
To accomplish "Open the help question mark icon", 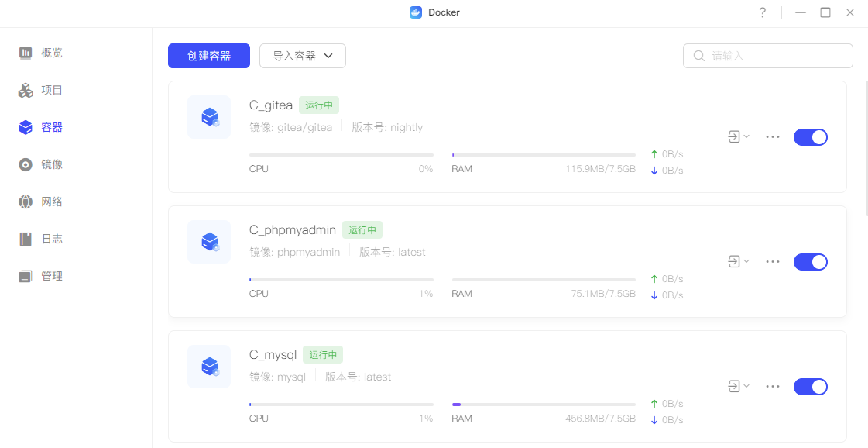I will click(762, 12).
